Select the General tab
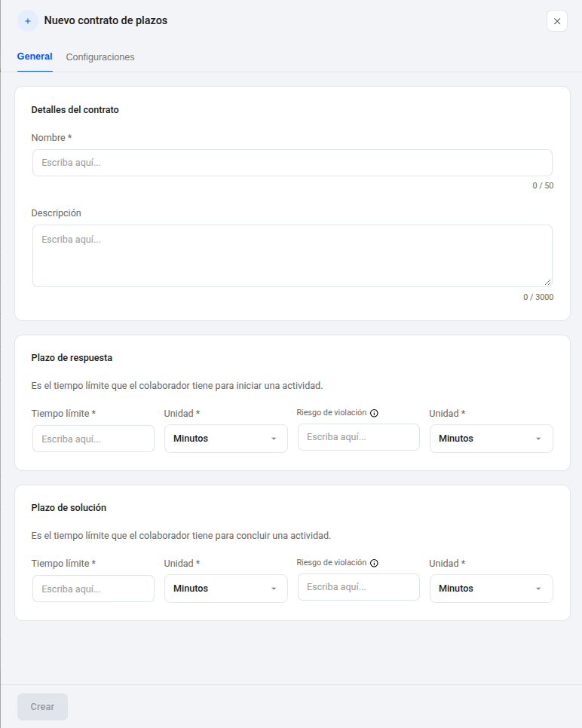582x728 pixels. 35,57
